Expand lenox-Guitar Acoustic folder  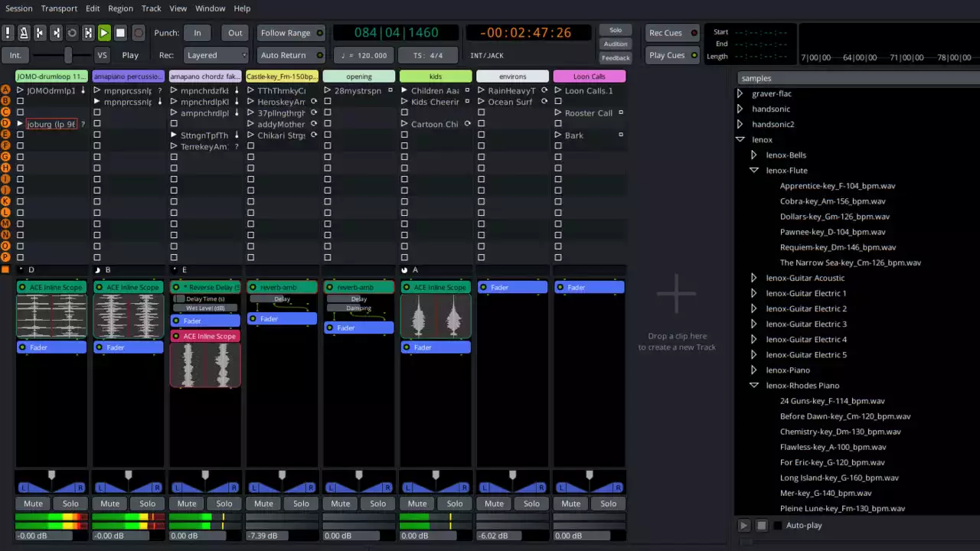tap(754, 278)
